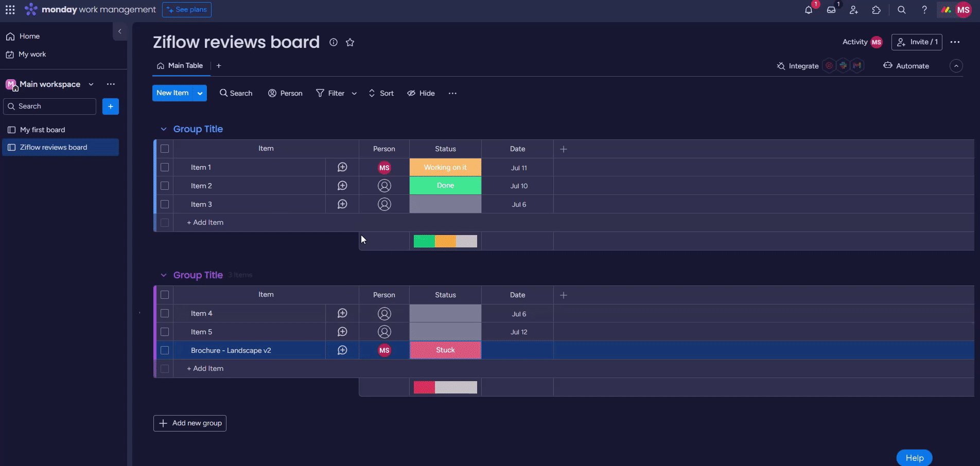Open the nine-dot product switcher

pyautogui.click(x=10, y=10)
